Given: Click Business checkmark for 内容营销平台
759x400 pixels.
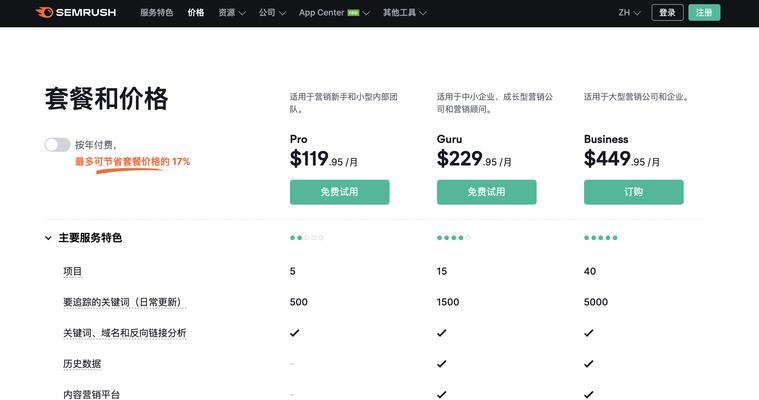Looking at the screenshot, I should click(589, 395).
